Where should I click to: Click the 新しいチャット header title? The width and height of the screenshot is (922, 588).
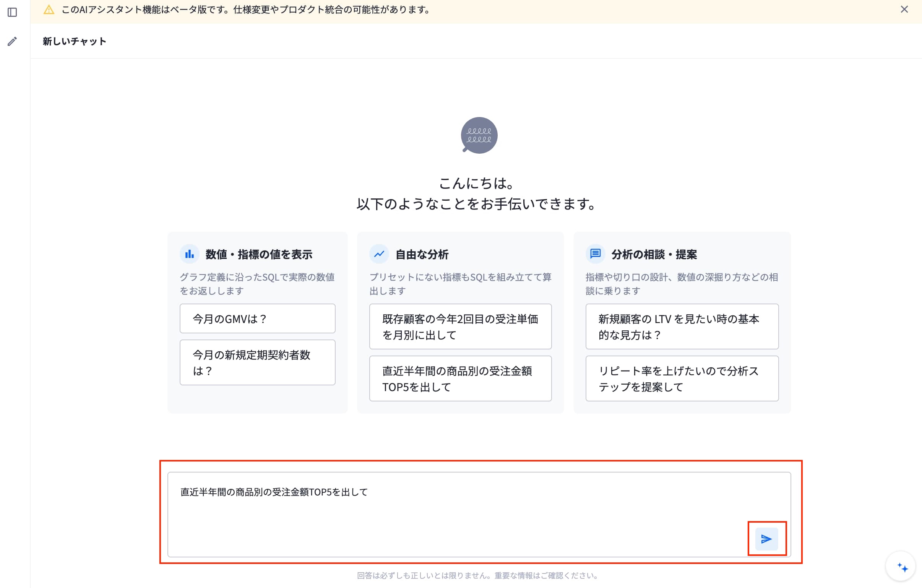point(74,41)
